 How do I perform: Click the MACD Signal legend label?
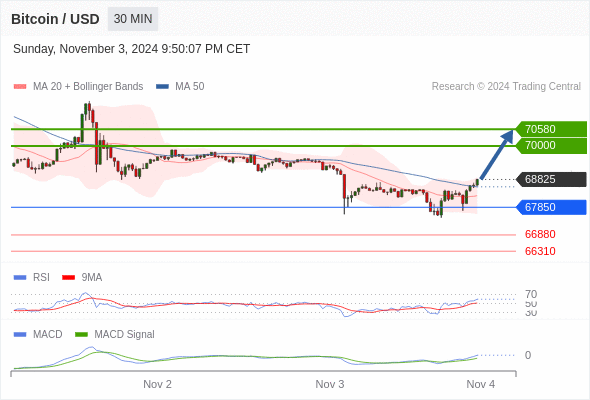(x=124, y=334)
